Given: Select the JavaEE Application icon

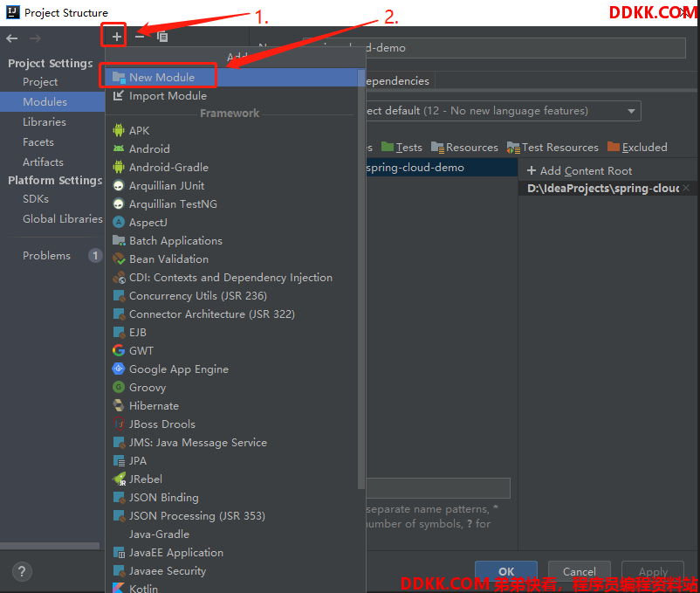Looking at the screenshot, I should 119,553.
